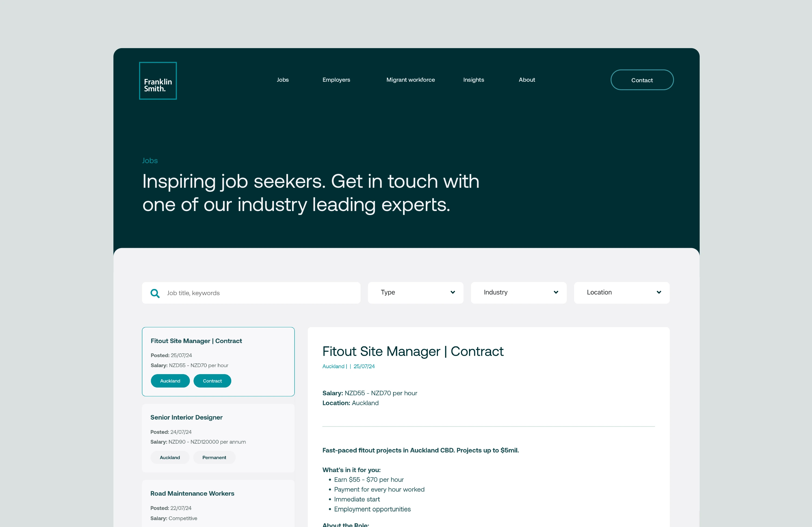Click the Auckland link under job detail title
The image size is (812, 527).
coord(333,366)
